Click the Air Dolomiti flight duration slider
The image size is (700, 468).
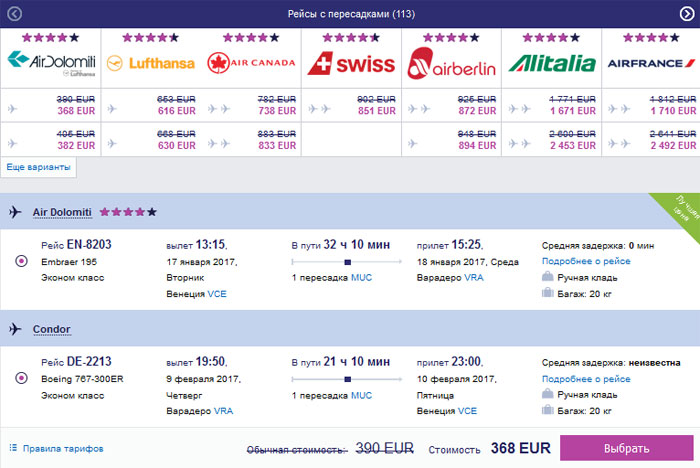point(346,262)
